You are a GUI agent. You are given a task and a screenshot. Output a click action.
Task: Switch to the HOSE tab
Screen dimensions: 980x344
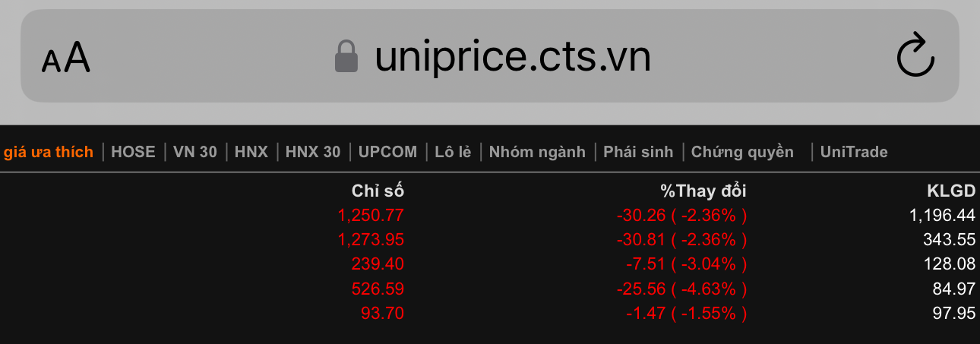(x=133, y=152)
